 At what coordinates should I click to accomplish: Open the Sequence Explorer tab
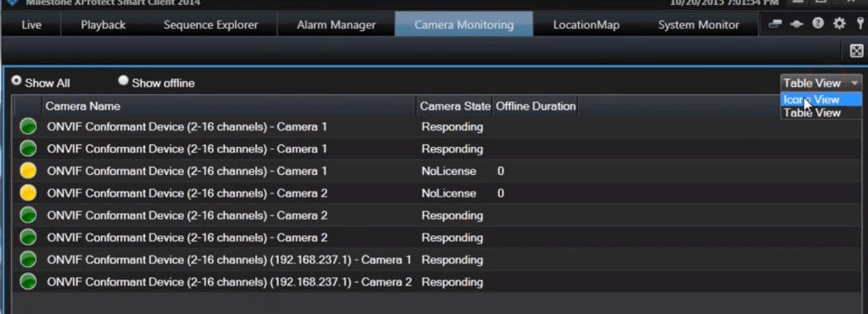pyautogui.click(x=211, y=25)
